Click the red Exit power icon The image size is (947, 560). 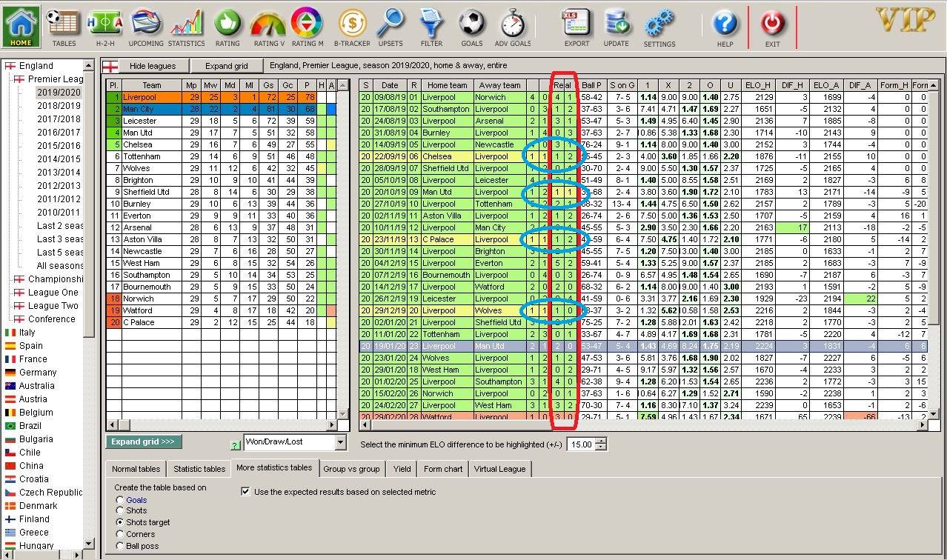(x=772, y=27)
